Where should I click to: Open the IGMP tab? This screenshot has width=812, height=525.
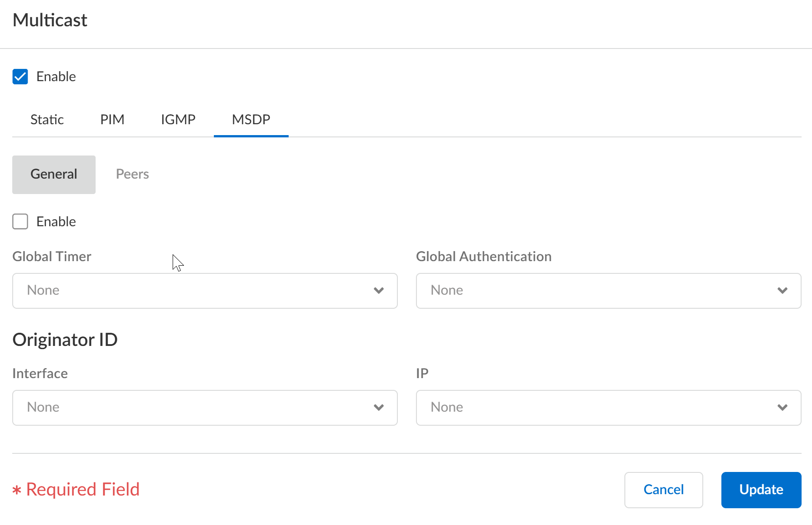coord(178,120)
